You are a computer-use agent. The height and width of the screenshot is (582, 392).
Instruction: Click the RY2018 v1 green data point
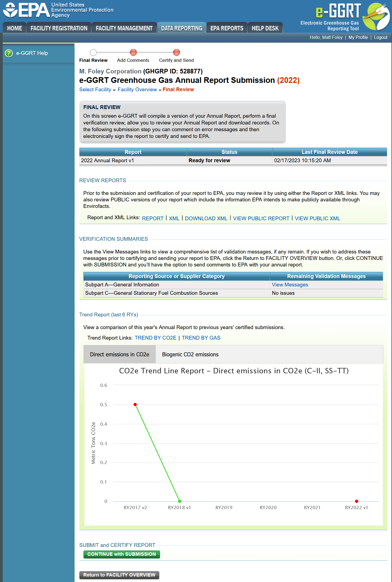tap(180, 501)
